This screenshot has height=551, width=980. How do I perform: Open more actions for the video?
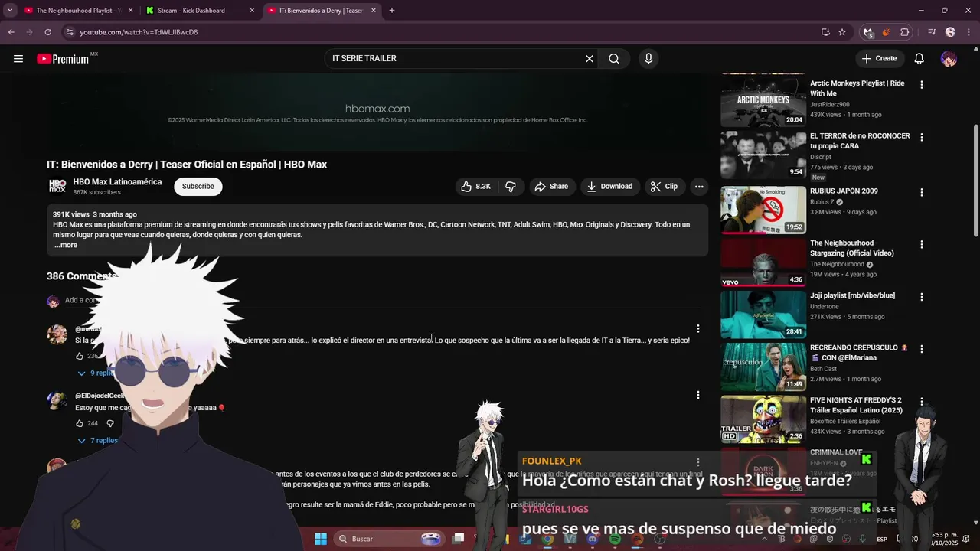click(699, 186)
